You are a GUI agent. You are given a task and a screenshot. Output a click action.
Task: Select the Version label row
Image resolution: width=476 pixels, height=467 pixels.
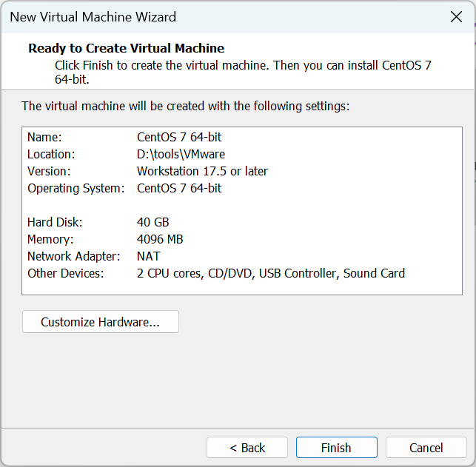click(48, 171)
